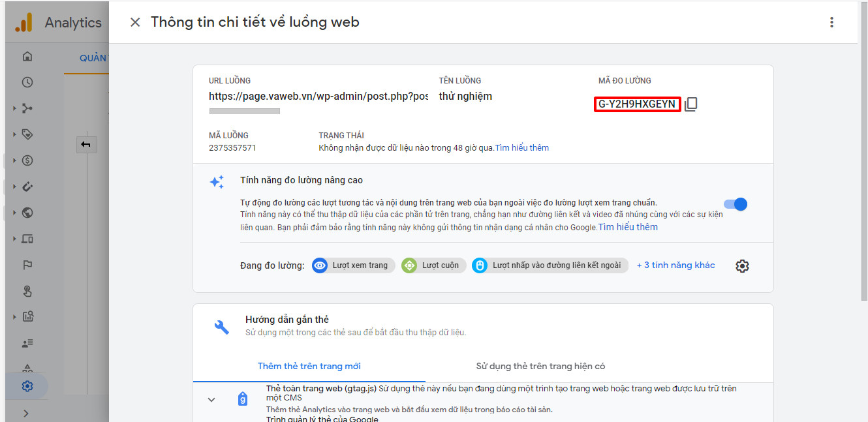868x422 pixels.
Task: Open the Realtime clock icon in sidebar
Action: (x=27, y=82)
